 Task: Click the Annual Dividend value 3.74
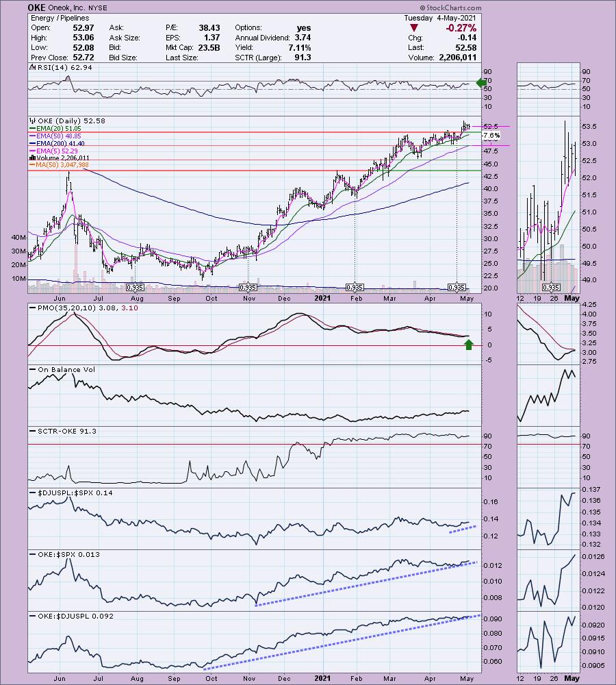tap(303, 38)
